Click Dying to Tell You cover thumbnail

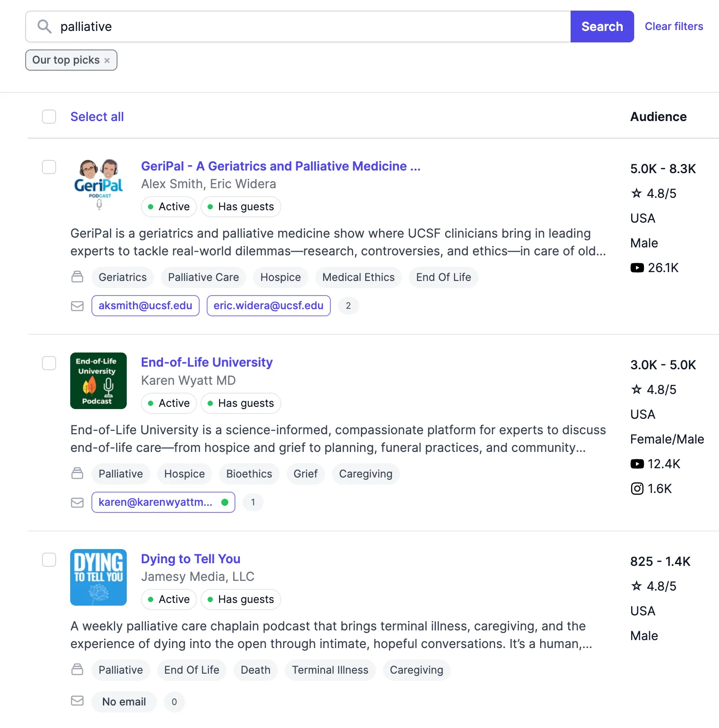[98, 577]
